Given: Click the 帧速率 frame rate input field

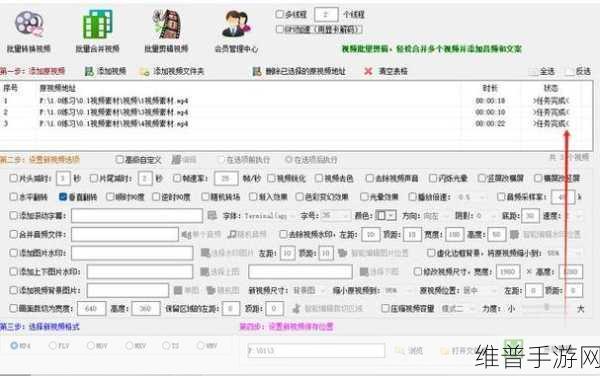Looking at the screenshot, I should (x=227, y=178).
